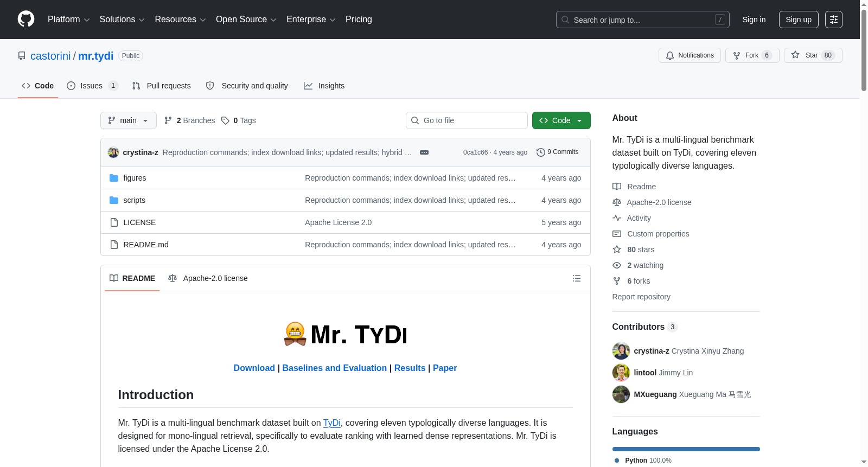Open the castorini owner profile link

[x=50, y=56]
